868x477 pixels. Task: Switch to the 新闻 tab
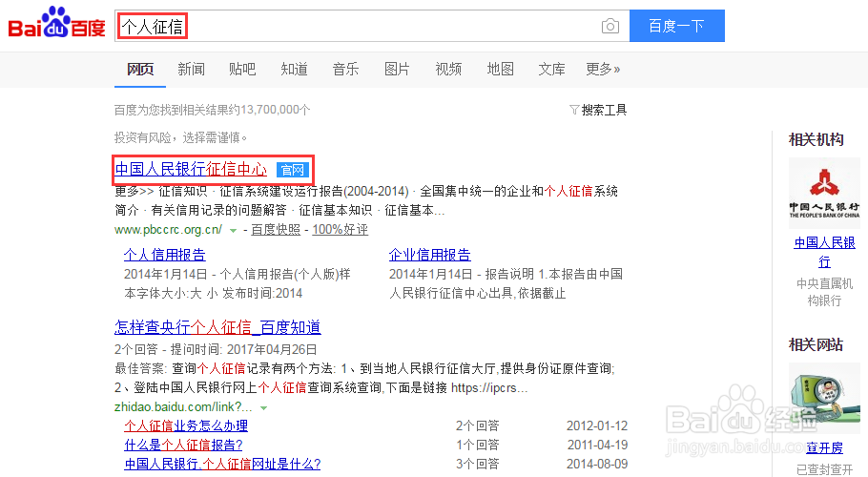tap(192, 70)
